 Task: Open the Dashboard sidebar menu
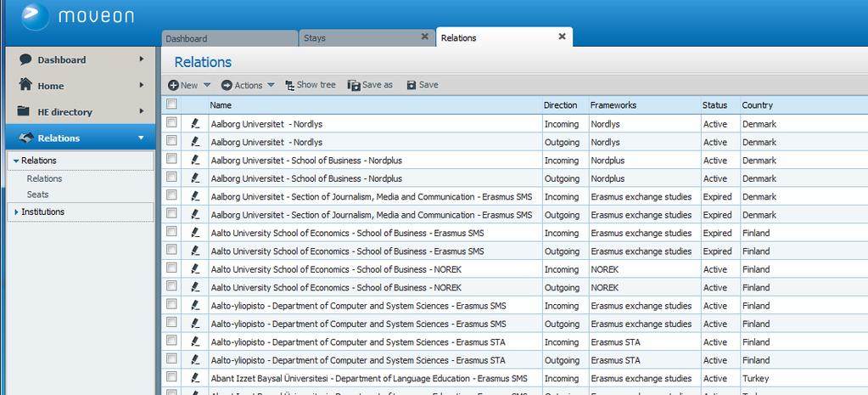(81, 59)
